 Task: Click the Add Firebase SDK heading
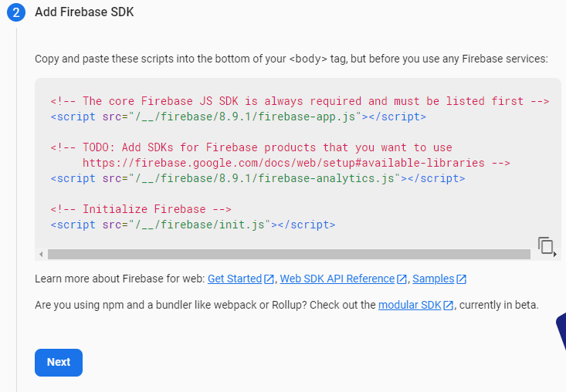[x=84, y=12]
